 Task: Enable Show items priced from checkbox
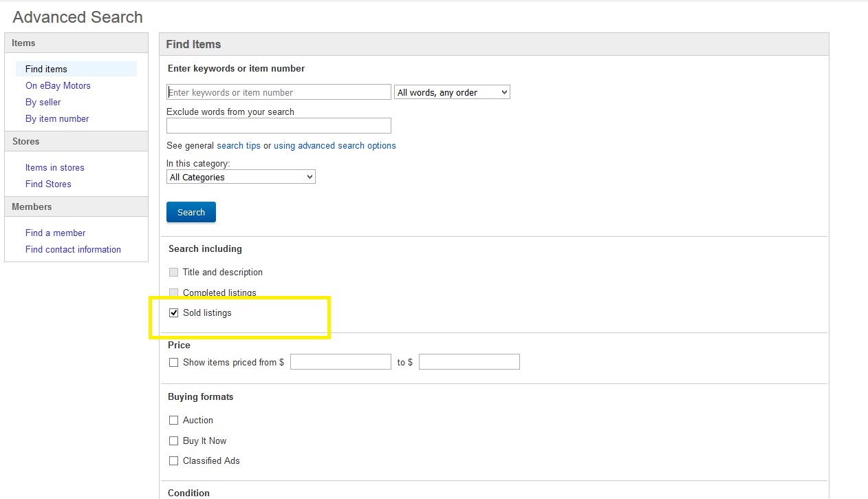coord(173,363)
